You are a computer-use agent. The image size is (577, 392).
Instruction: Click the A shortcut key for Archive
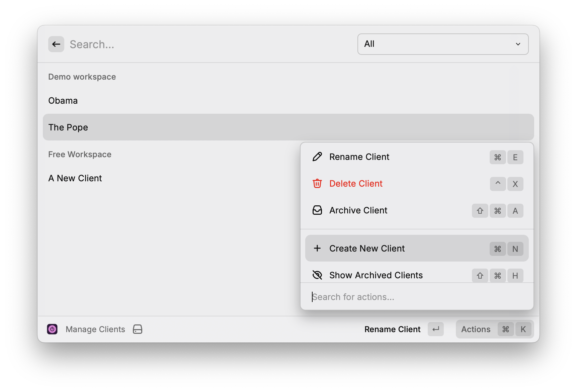[x=515, y=211]
